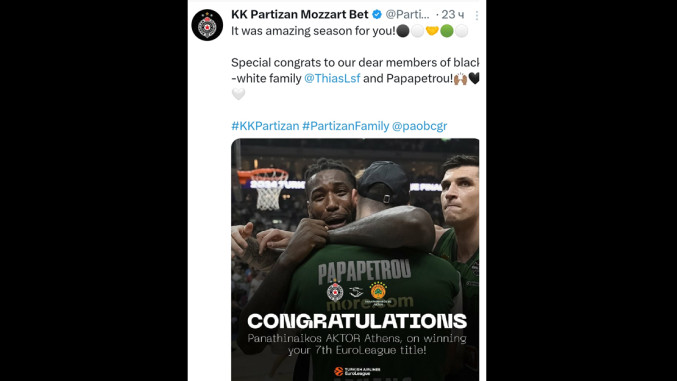Open KK Partizan Mozzart Bet account name
This screenshot has height=381, width=677.
pos(300,14)
